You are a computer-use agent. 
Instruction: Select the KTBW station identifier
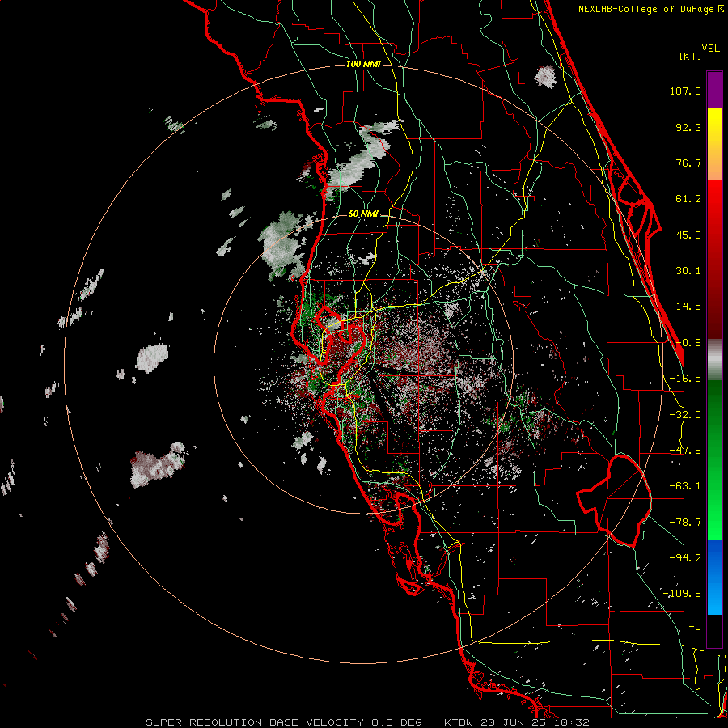[460, 722]
